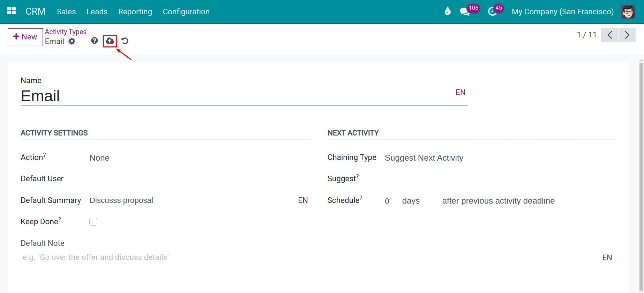Open the Action dropdown showing None
The width and height of the screenshot is (644, 293).
pyautogui.click(x=200, y=158)
